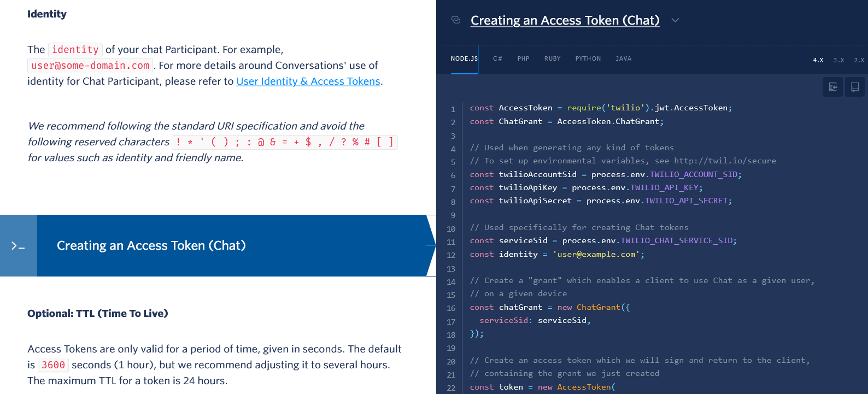Click the terminal prompt icon beside the blue banner
868x394 pixels.
click(18, 246)
